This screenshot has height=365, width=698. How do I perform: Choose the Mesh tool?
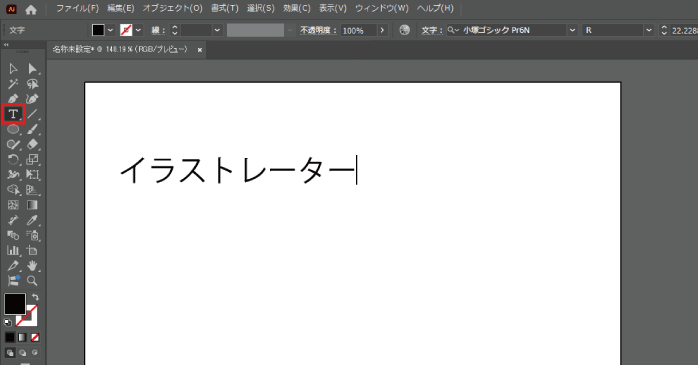[x=13, y=205]
